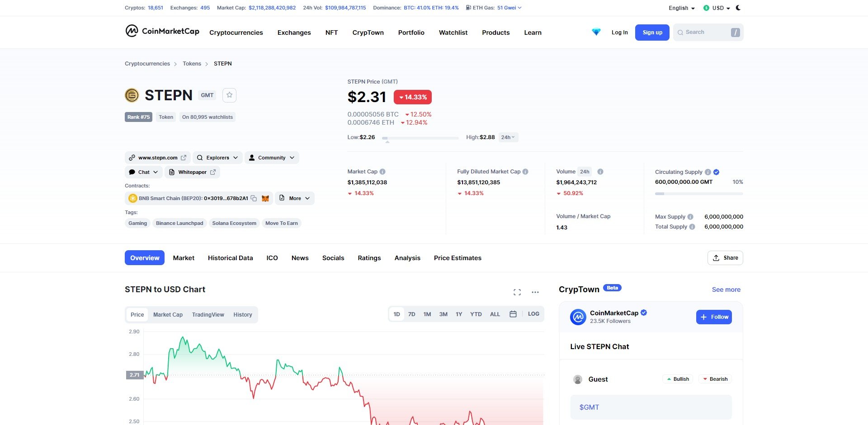868x425 pixels.
Task: Copy the BNB Smart Chain contract address
Action: [x=254, y=198]
